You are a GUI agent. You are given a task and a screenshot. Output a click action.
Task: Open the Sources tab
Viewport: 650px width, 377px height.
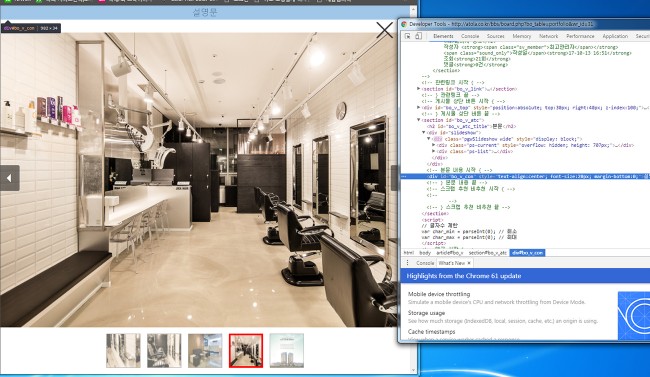point(496,36)
